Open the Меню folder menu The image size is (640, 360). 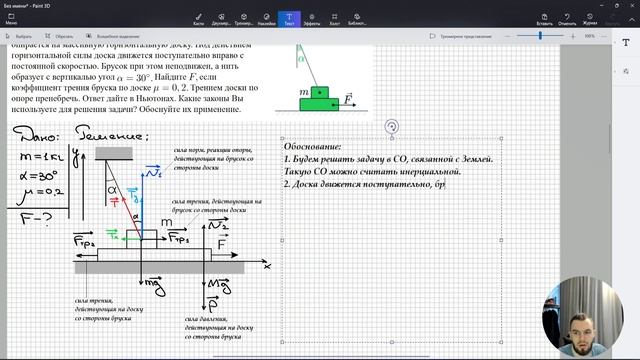(x=11, y=19)
